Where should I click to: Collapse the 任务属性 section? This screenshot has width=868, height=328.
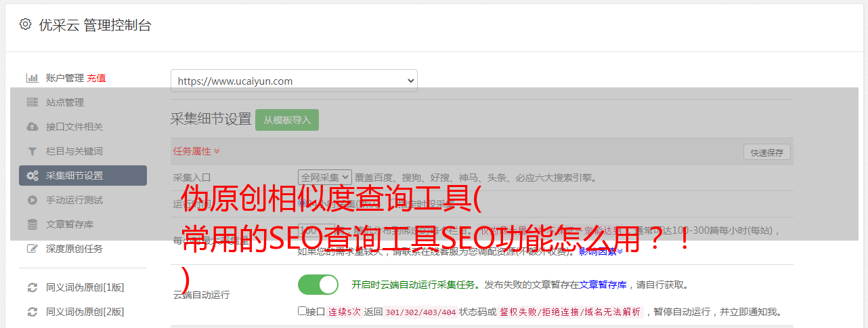click(x=196, y=151)
